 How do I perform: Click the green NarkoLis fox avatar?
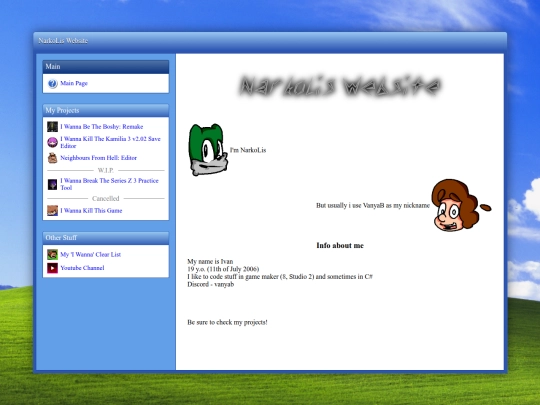[x=208, y=150]
